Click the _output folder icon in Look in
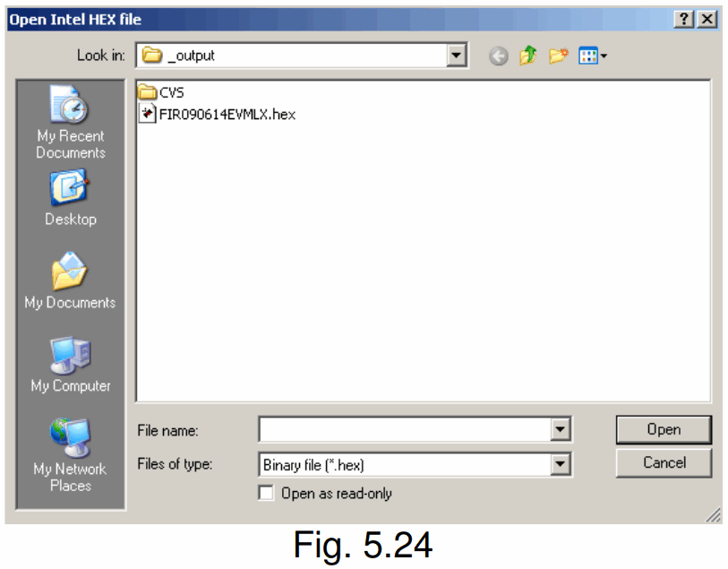 pos(151,56)
